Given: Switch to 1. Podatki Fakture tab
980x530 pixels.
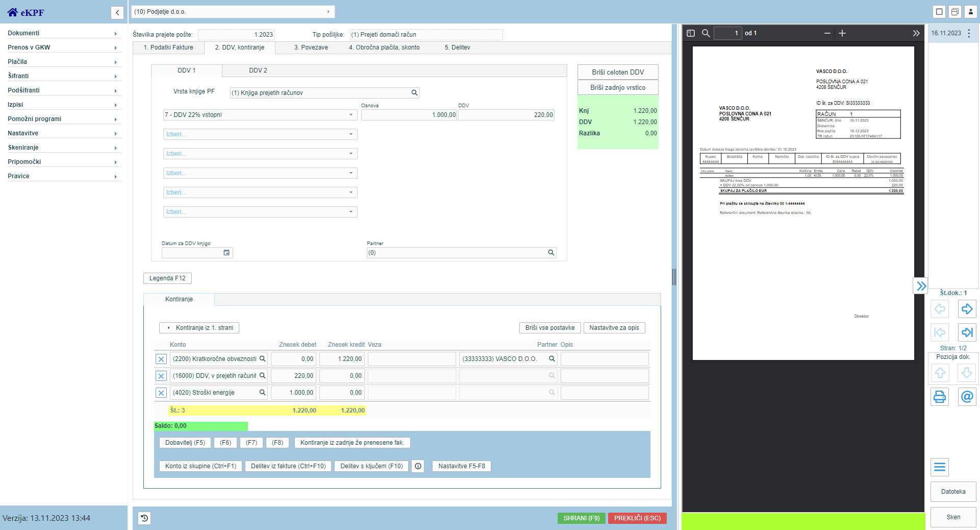Looking at the screenshot, I should click(168, 47).
